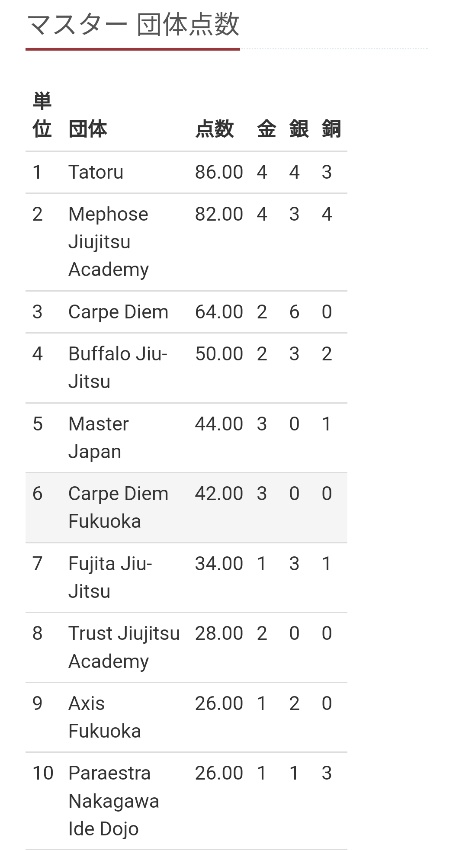Click the 銅 column header
The height and width of the screenshot is (850, 467).
(331, 130)
